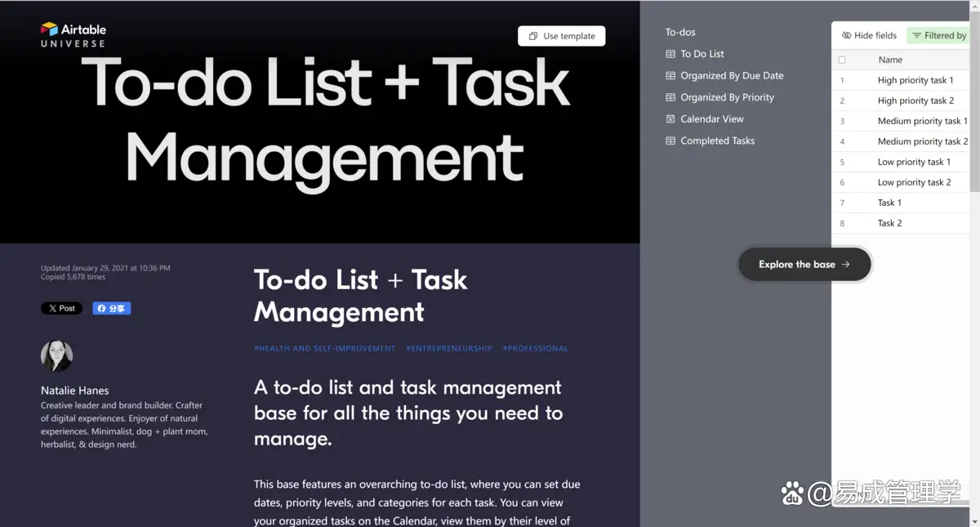980x527 pixels.
Task: Click the Name column header
Action: click(x=890, y=60)
